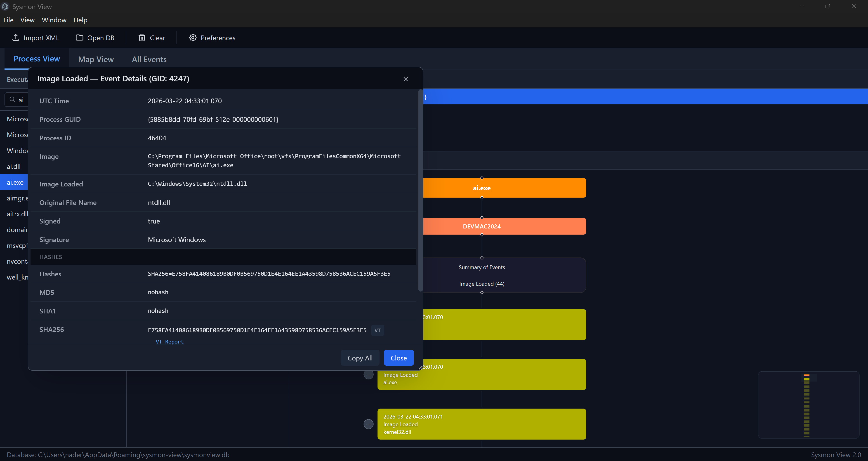Click the orange ai.exe process node
Image resolution: width=868 pixels, height=461 pixels.
[x=505, y=188]
